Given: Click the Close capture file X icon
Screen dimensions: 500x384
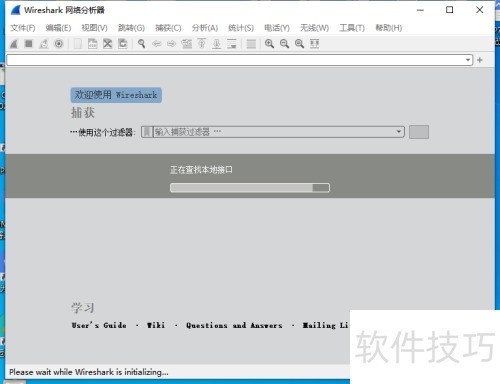Looking at the screenshot, I should (x=107, y=44).
